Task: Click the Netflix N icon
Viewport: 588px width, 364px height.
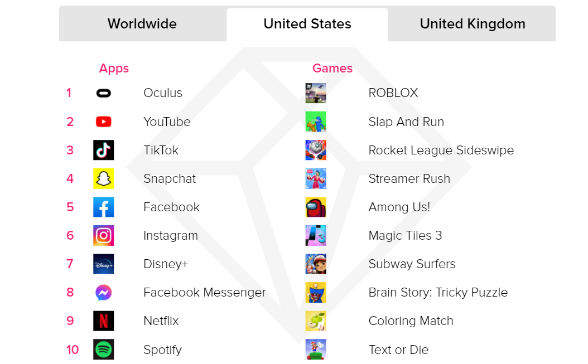Action: click(104, 321)
